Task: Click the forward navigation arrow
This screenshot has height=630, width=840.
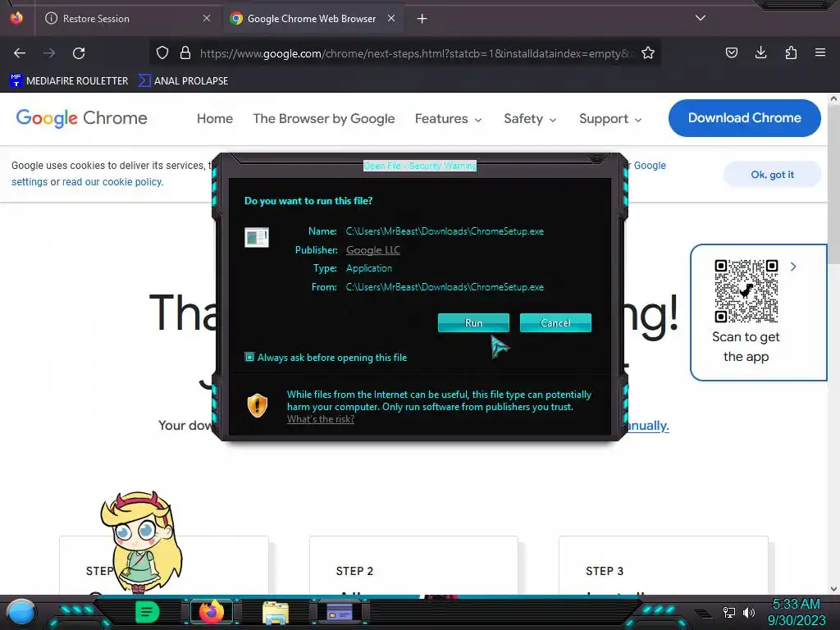Action: [49, 53]
